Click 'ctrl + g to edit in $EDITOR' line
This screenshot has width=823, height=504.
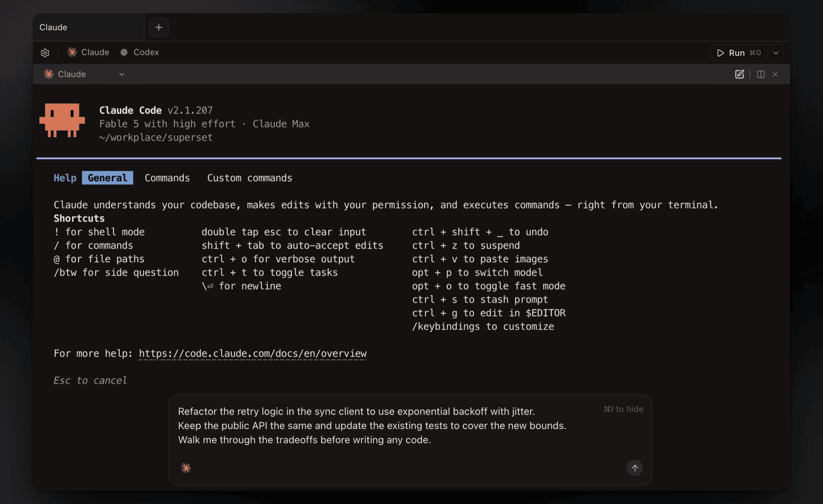(489, 313)
